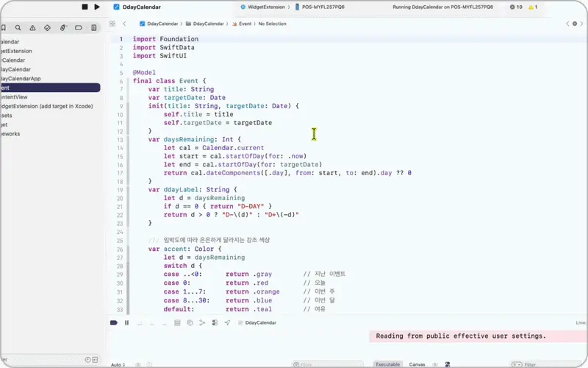Click DdayCalendar project in breadcrumb
Viewport: 588px width, 368px height.
(x=159, y=24)
